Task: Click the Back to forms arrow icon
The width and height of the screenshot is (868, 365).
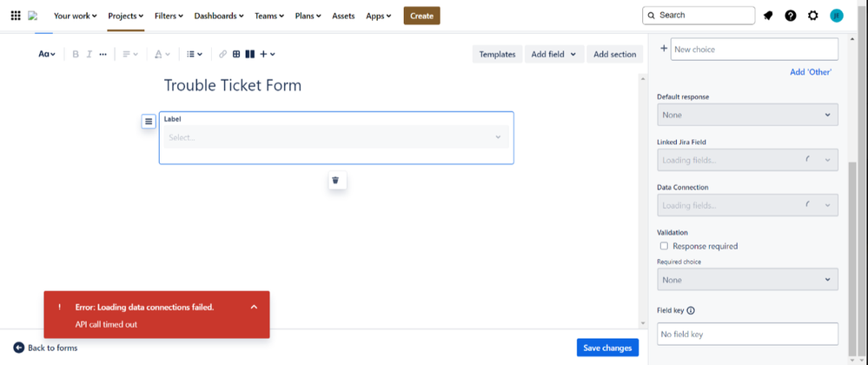Action: point(18,348)
